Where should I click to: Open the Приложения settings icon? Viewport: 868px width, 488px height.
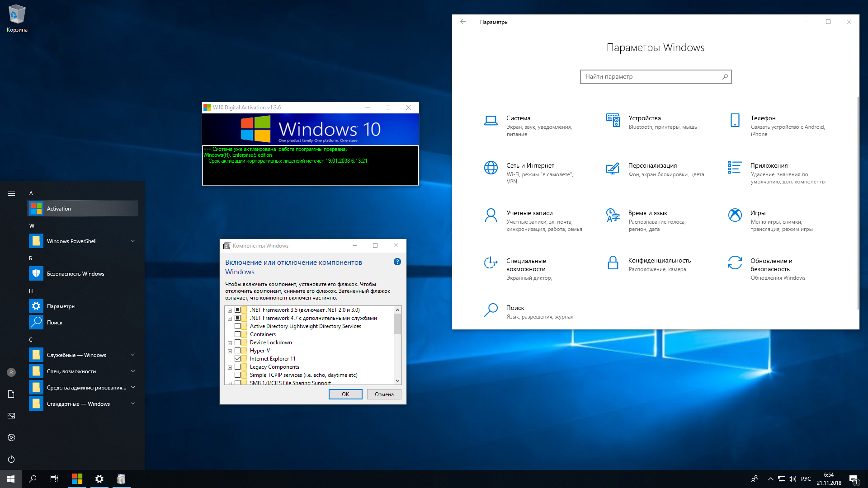point(735,167)
